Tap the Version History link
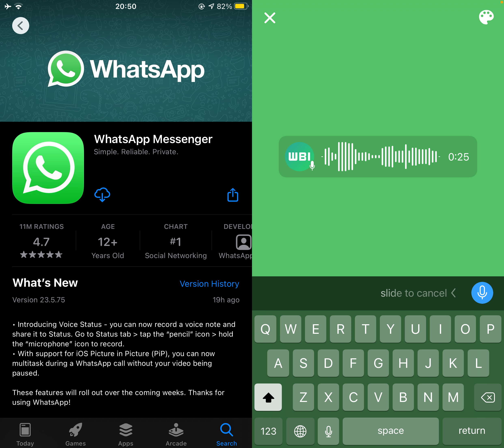This screenshot has width=504, height=448. pyautogui.click(x=209, y=284)
